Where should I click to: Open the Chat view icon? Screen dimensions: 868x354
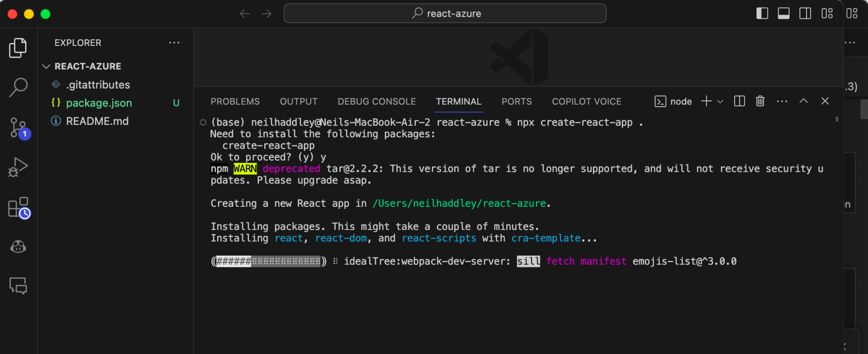coord(18,286)
